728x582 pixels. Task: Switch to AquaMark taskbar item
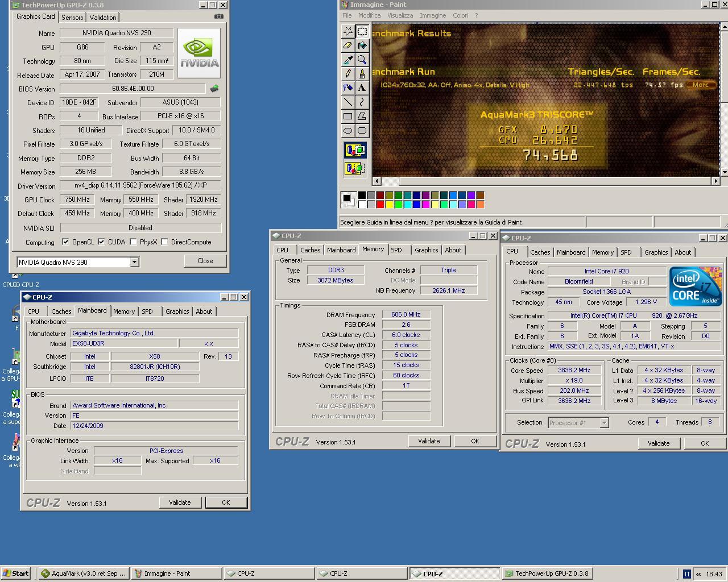point(84,573)
